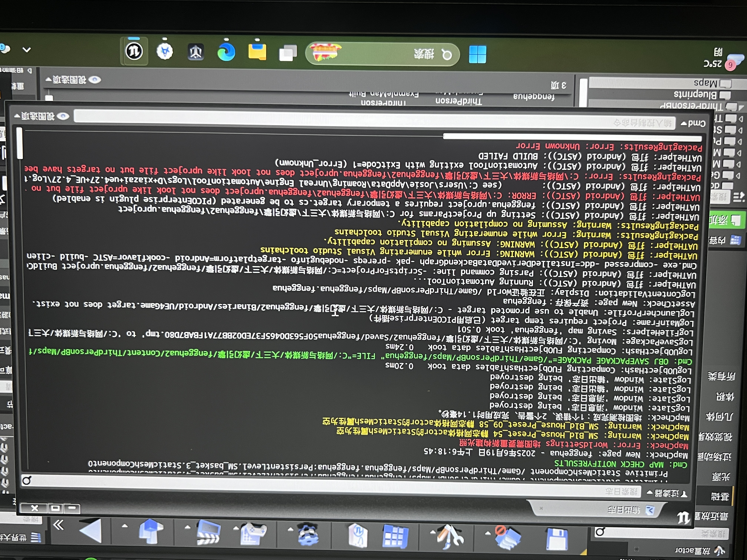Click the Cinematics clapperboard toolbar icon

pos(208,533)
